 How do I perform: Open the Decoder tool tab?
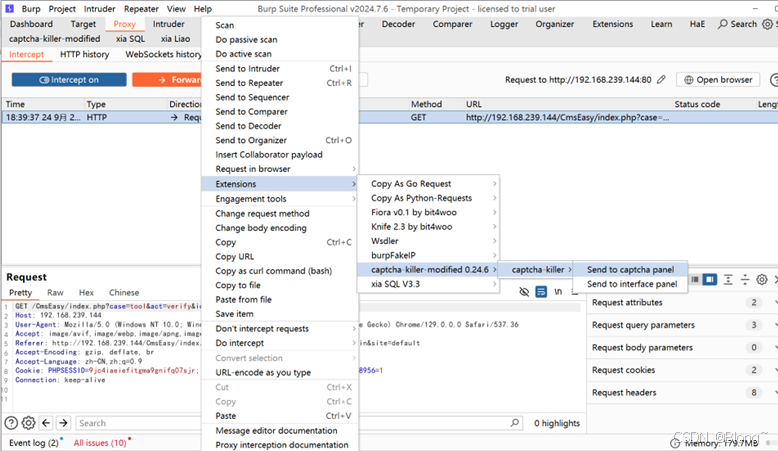398,24
